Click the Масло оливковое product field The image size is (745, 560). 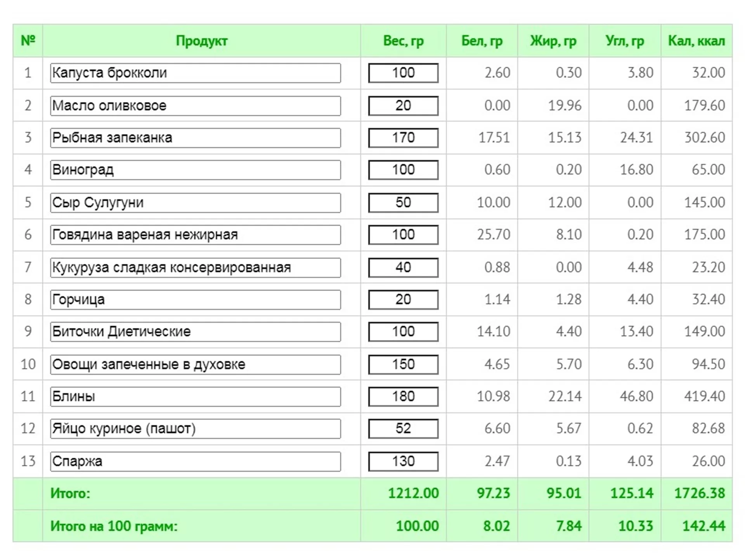pyautogui.click(x=195, y=106)
